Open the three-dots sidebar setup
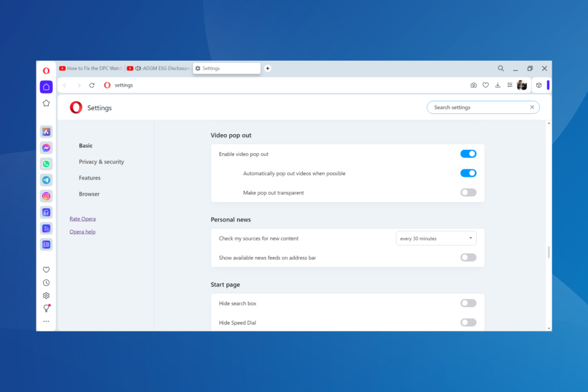 pyautogui.click(x=46, y=321)
